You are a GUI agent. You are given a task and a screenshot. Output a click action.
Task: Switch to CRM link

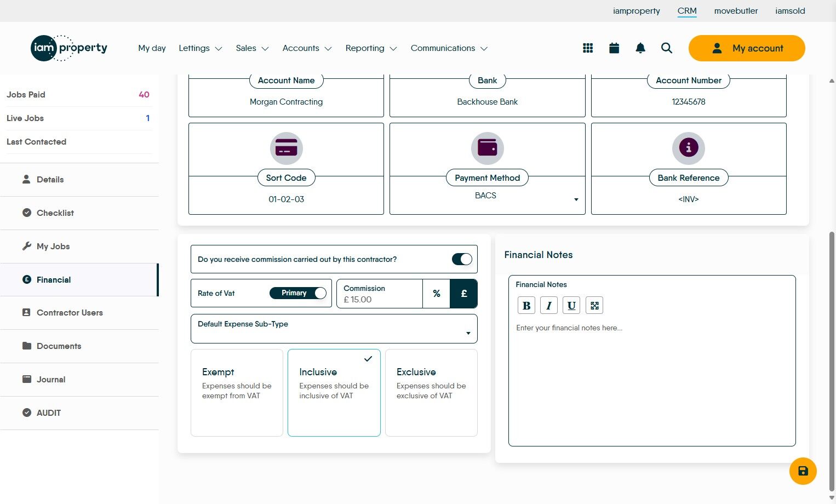(x=687, y=11)
